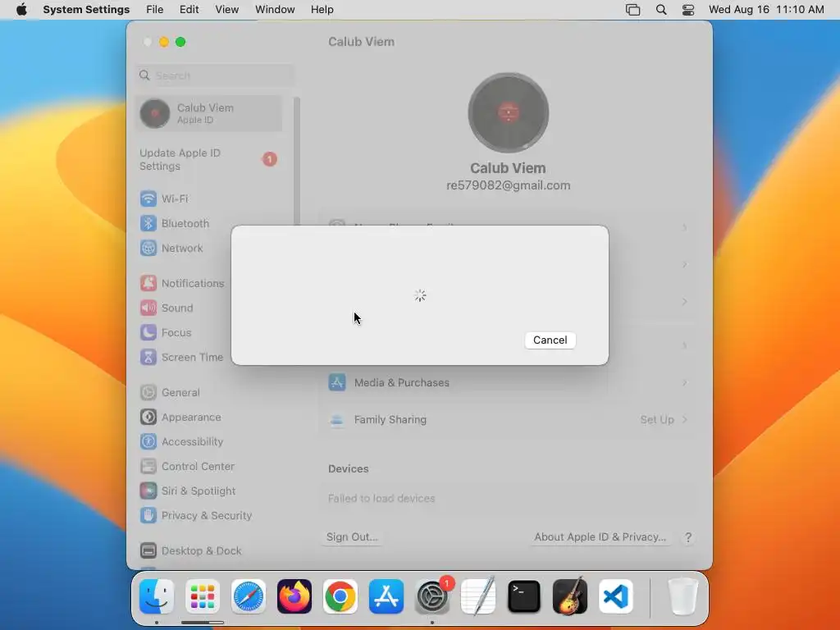Select the Focus moon icon
The image size is (840, 630).
click(x=148, y=332)
